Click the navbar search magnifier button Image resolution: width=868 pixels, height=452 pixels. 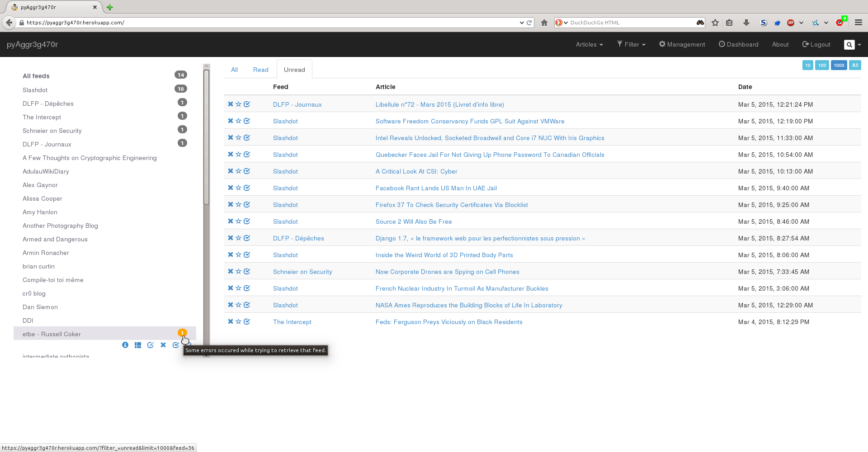click(849, 45)
